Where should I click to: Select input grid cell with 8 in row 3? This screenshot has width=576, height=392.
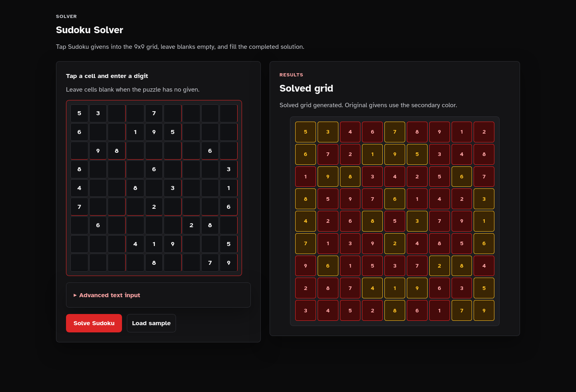(x=117, y=151)
